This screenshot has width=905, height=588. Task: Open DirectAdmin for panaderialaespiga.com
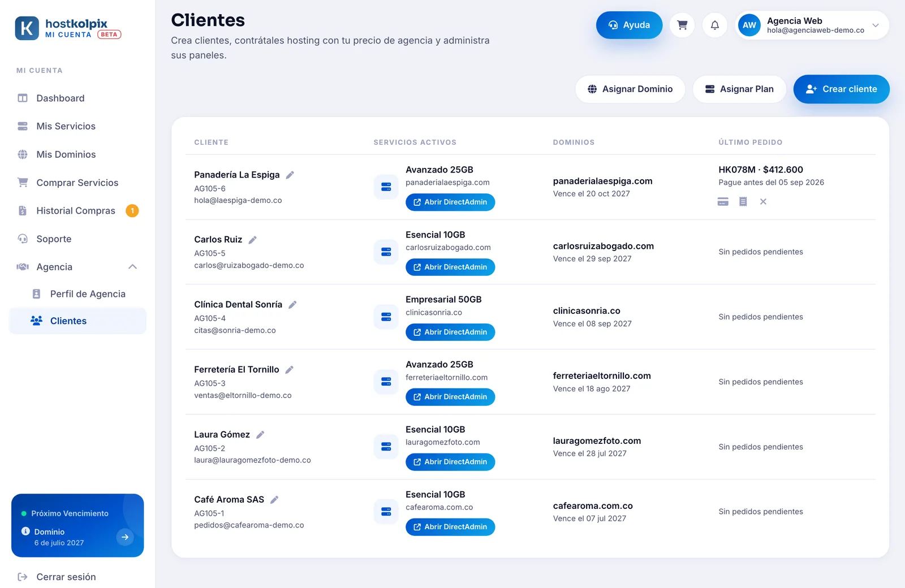(450, 202)
